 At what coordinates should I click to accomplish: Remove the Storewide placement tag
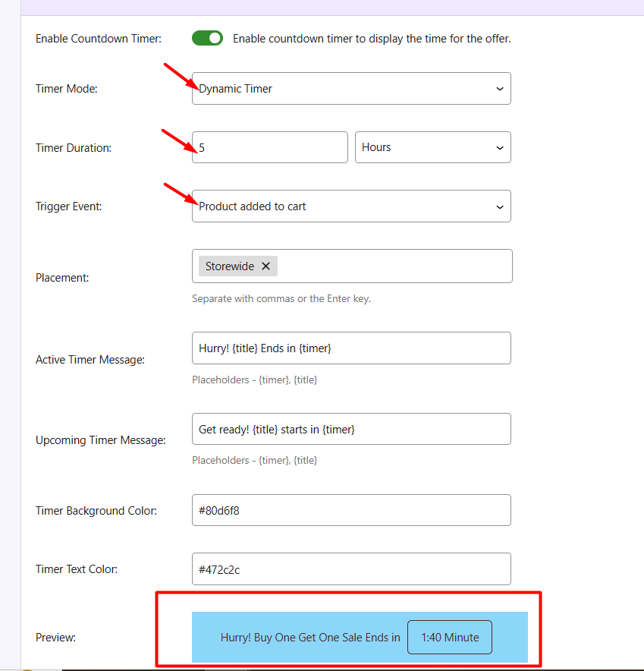pyautogui.click(x=266, y=266)
